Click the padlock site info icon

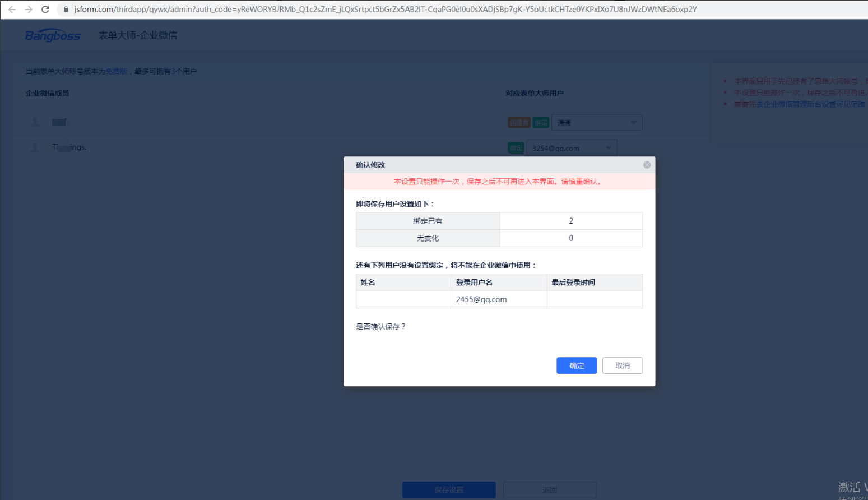[66, 10]
